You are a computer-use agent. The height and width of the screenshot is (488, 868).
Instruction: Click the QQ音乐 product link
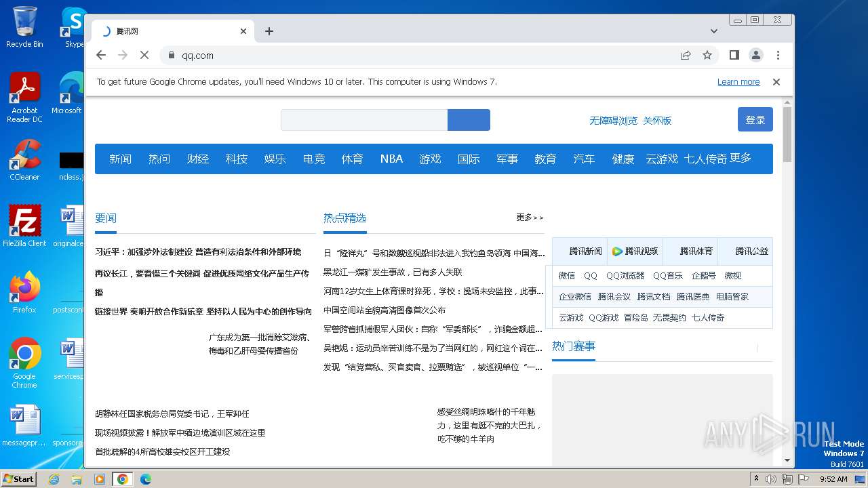click(668, 276)
